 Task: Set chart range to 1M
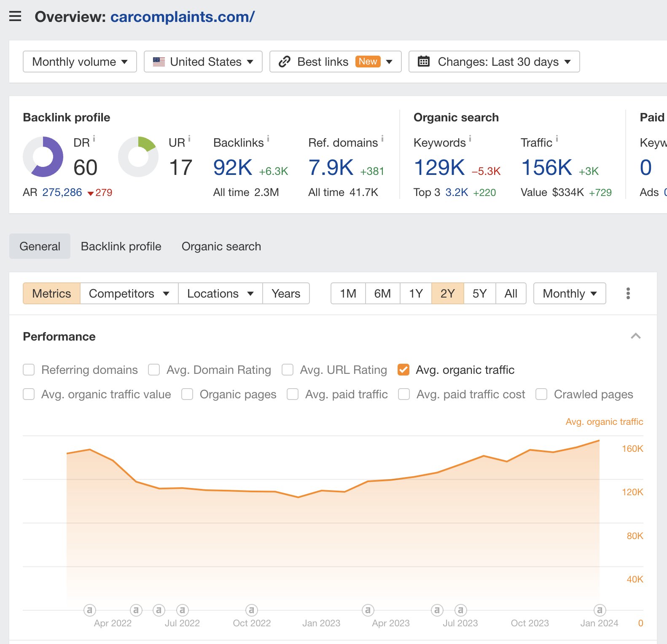coord(348,293)
